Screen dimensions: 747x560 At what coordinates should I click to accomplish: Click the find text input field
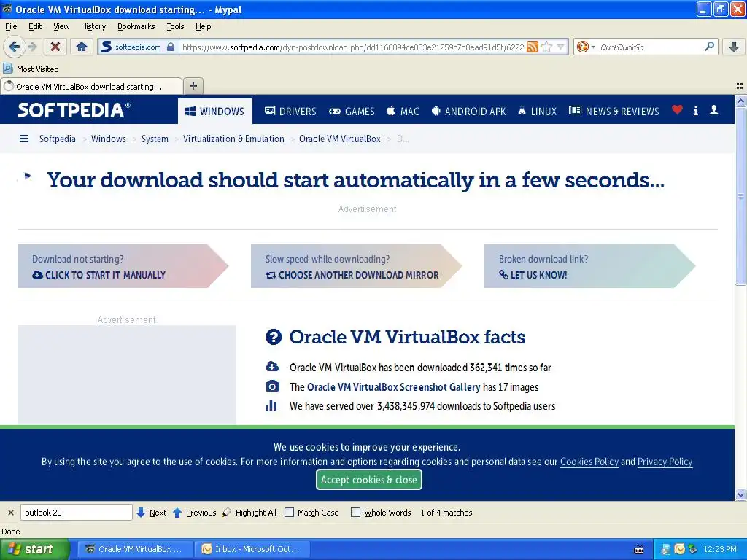click(x=76, y=513)
